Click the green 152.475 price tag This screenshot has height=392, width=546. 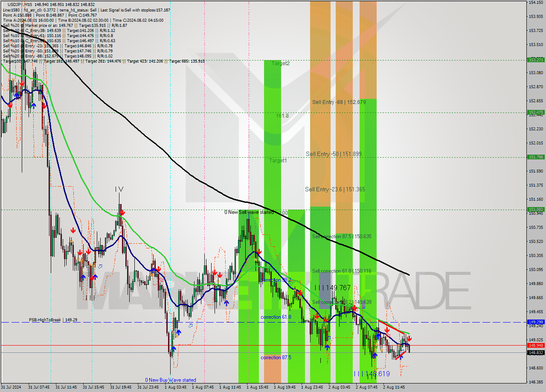(x=535, y=112)
